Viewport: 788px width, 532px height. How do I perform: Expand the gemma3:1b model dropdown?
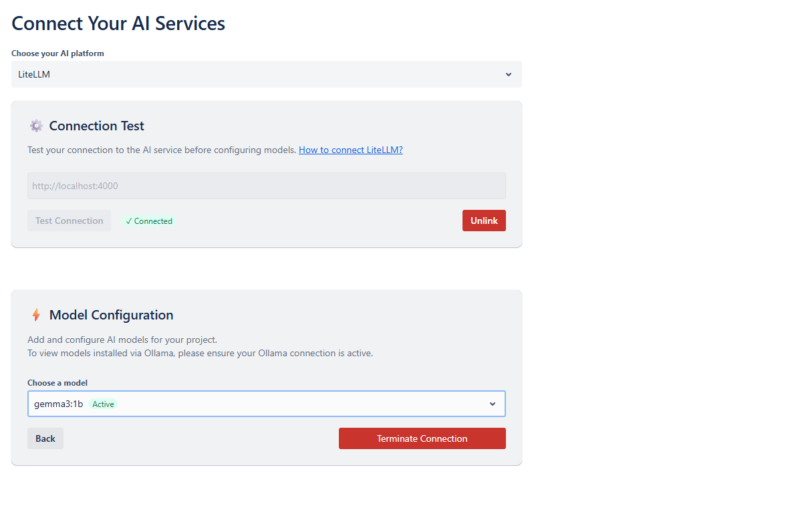(x=266, y=404)
